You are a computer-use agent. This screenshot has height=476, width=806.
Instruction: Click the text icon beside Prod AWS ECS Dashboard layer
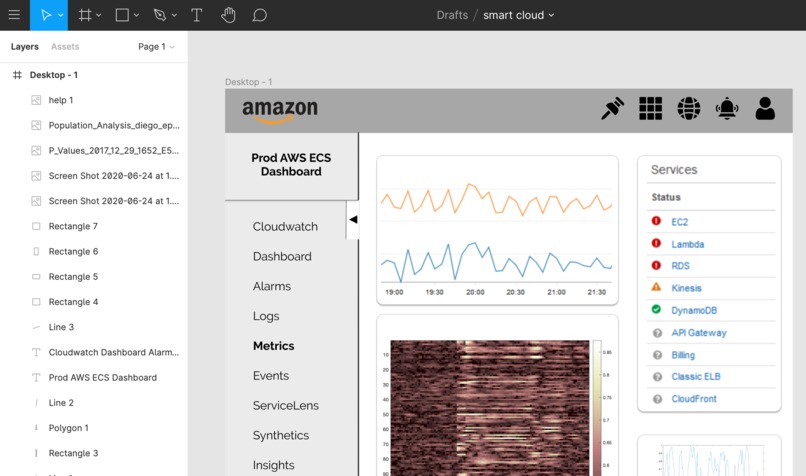tap(36, 377)
